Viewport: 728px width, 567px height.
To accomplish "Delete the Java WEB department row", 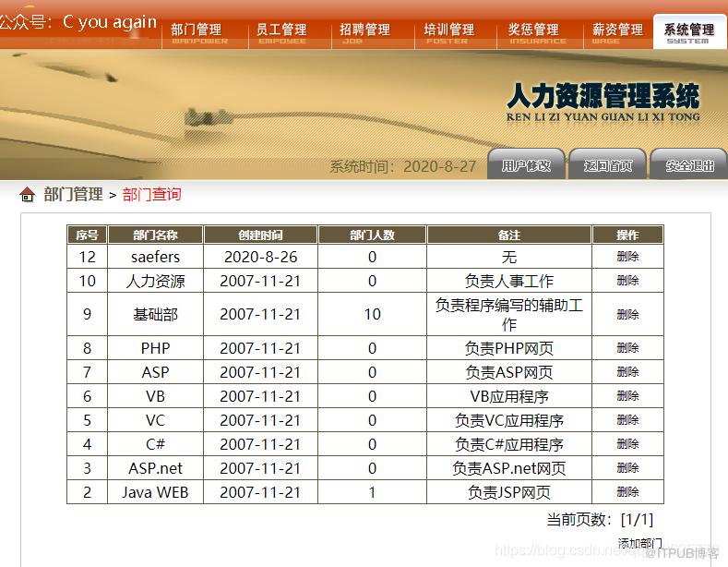I will (x=627, y=492).
